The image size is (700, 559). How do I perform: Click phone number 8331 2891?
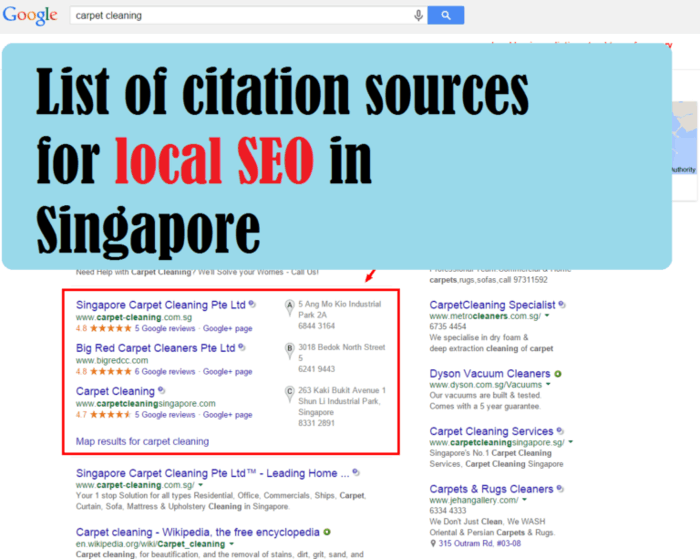click(317, 423)
